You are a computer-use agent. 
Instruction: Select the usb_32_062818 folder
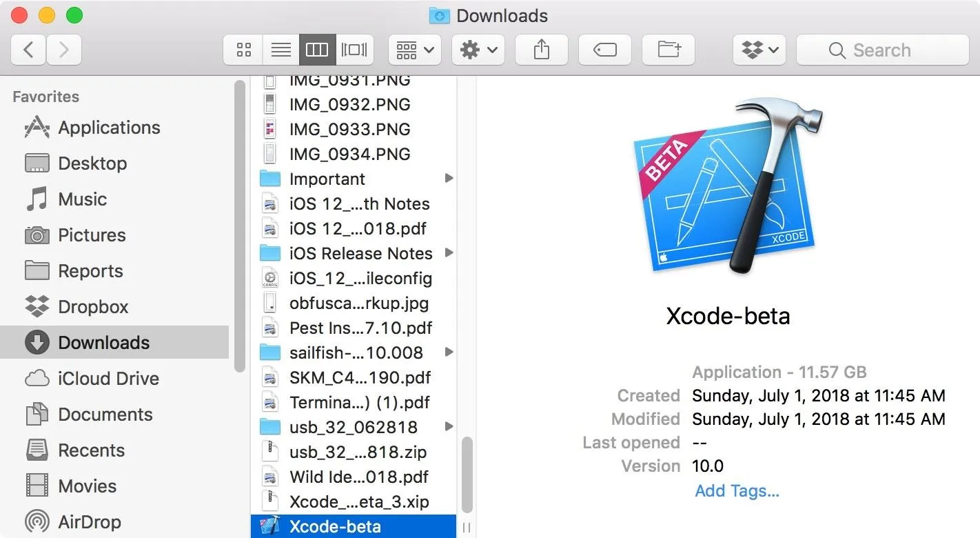coord(354,427)
